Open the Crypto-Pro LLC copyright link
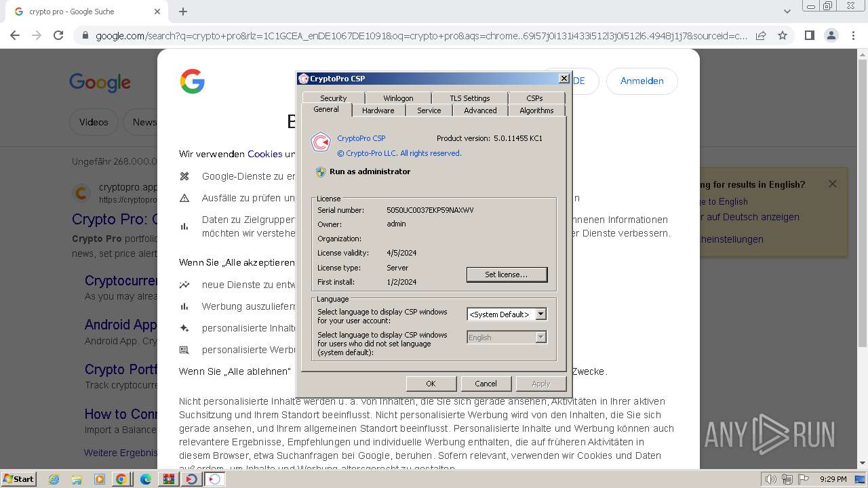Image resolution: width=868 pixels, height=488 pixels. pyautogui.click(x=399, y=153)
